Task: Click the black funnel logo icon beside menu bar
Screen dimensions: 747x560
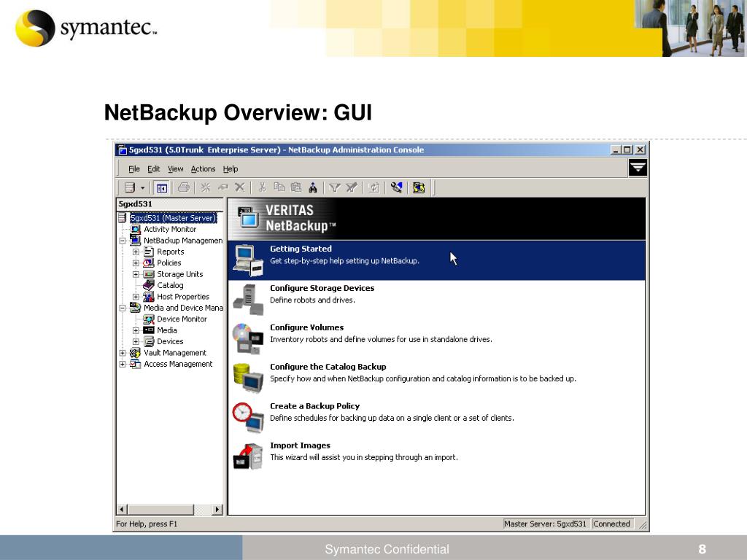Action: pos(638,168)
